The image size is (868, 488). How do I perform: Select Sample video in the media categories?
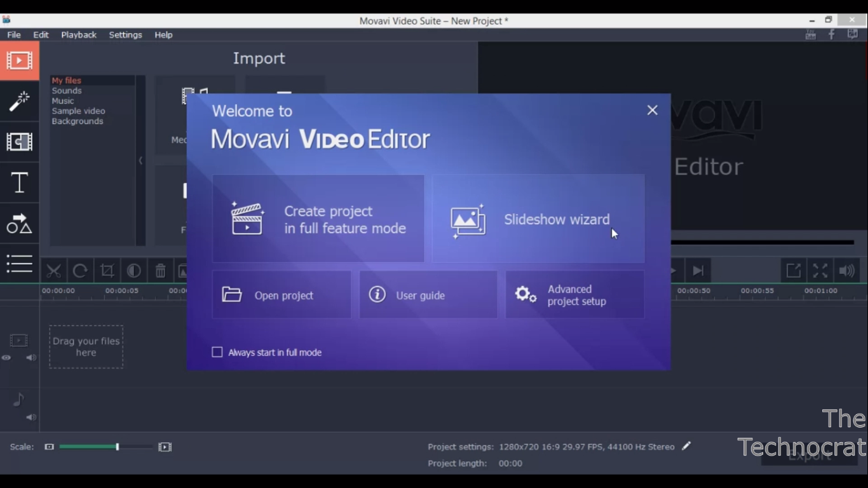pyautogui.click(x=78, y=111)
